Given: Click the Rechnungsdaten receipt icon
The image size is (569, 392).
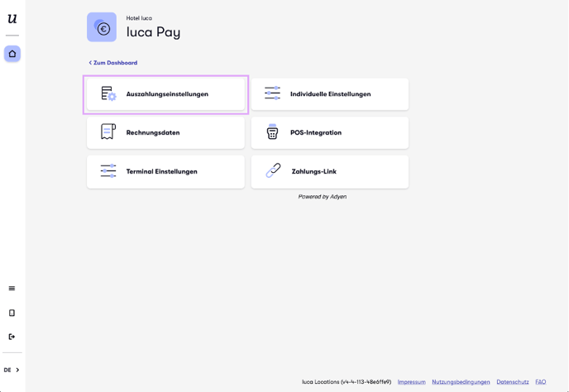Looking at the screenshot, I should click(108, 131).
